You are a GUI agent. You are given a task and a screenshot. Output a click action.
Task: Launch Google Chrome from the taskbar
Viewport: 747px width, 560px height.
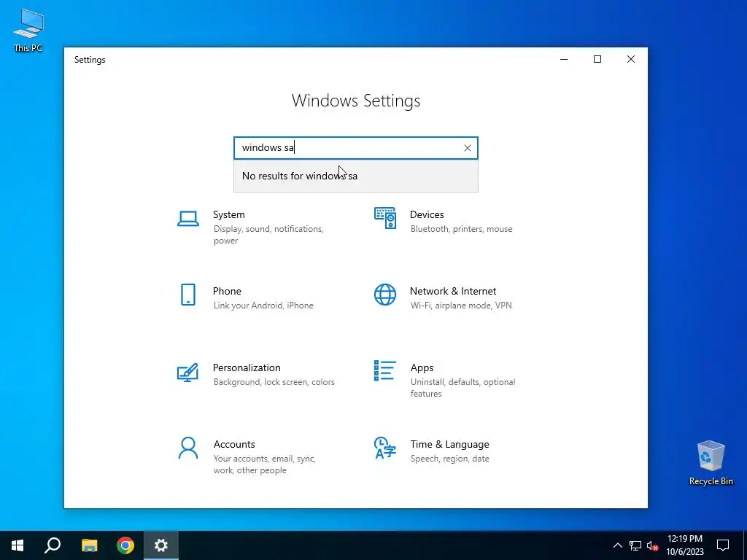point(125,545)
